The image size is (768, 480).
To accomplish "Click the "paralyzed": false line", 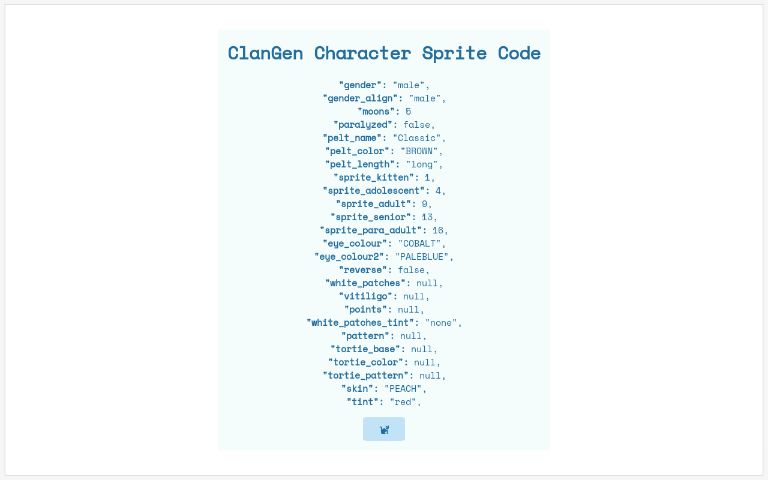I will pyautogui.click(x=384, y=125).
